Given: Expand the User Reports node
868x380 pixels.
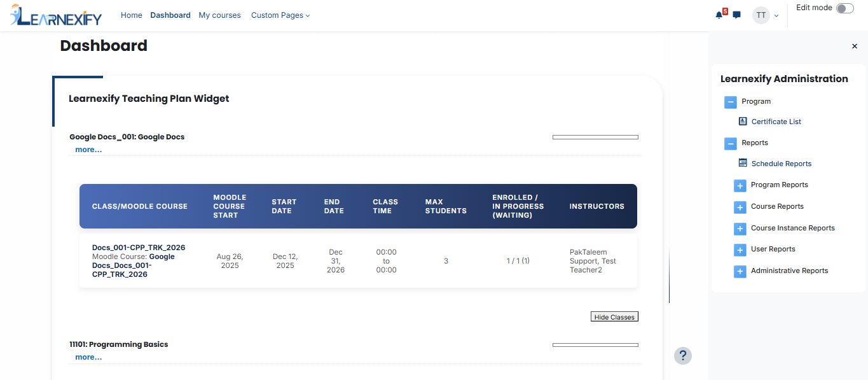Looking at the screenshot, I should coord(740,250).
